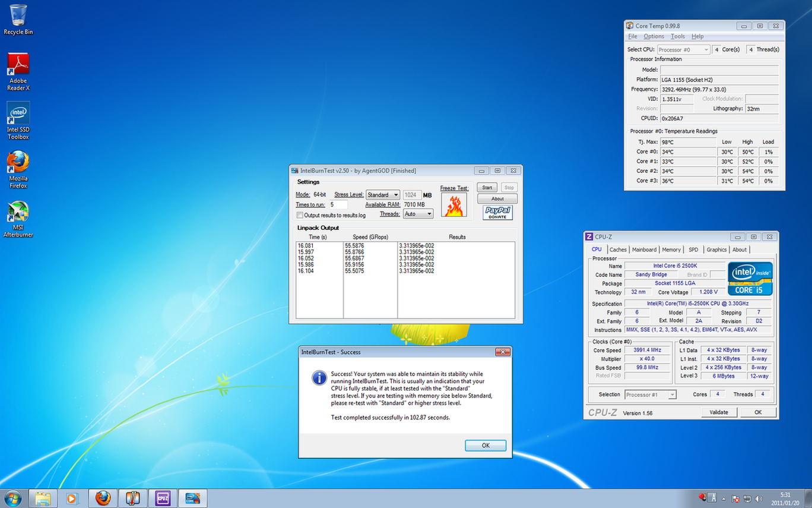Click the network tray icon
Image resolution: width=812 pixels, height=508 pixels.
747,498
